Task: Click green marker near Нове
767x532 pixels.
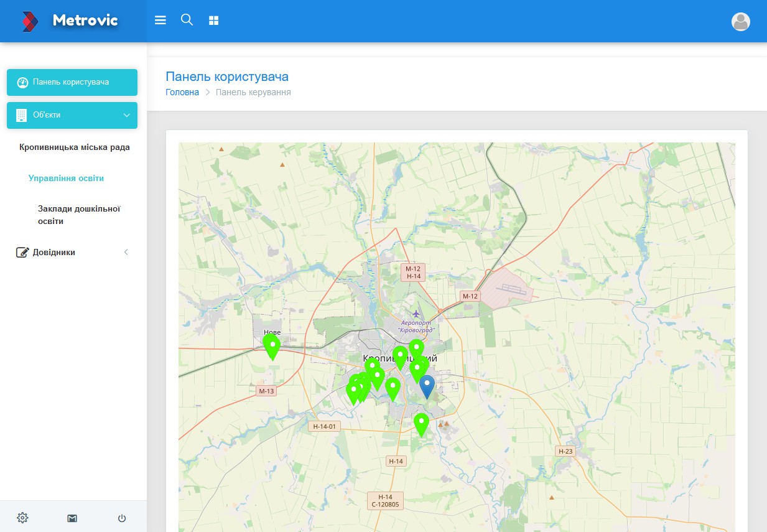Action: pyautogui.click(x=272, y=347)
